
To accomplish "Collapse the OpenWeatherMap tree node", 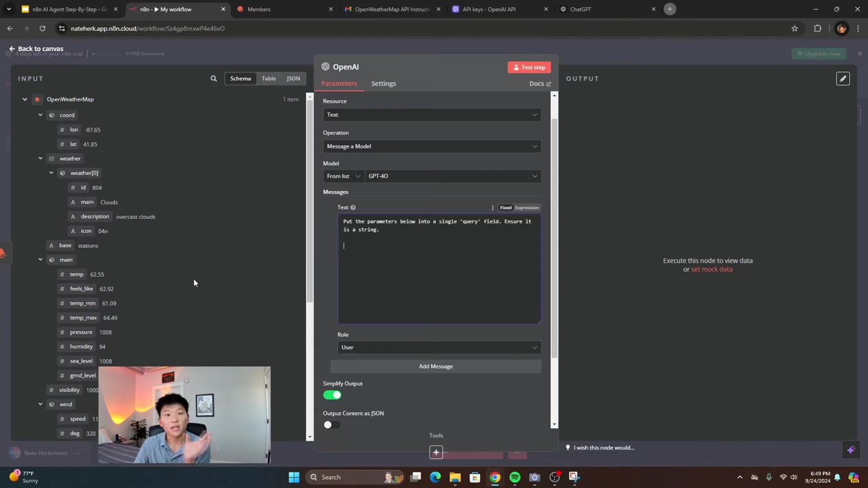I will (x=25, y=99).
